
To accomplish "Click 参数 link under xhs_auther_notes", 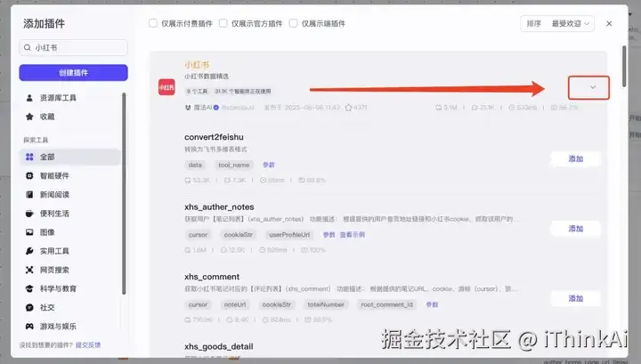I will [x=329, y=235].
